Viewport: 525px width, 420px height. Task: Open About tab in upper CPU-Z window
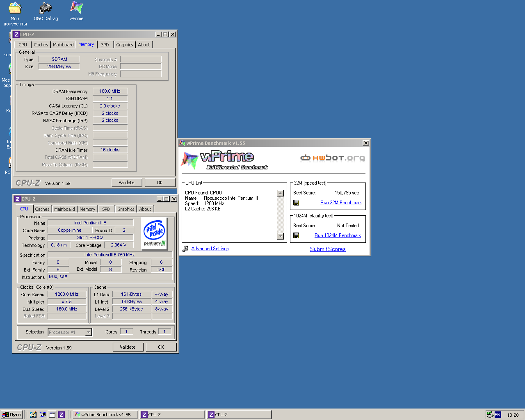pyautogui.click(x=144, y=45)
